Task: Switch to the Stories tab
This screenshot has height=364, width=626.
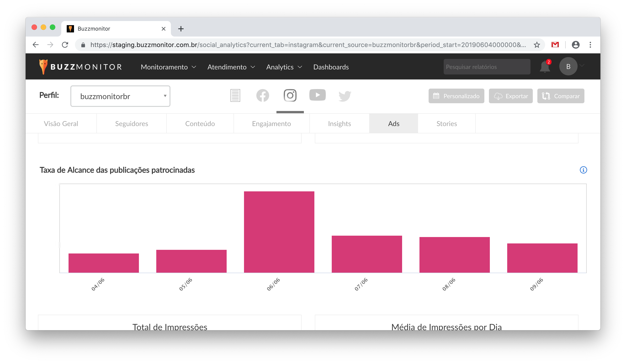Action: point(446,124)
